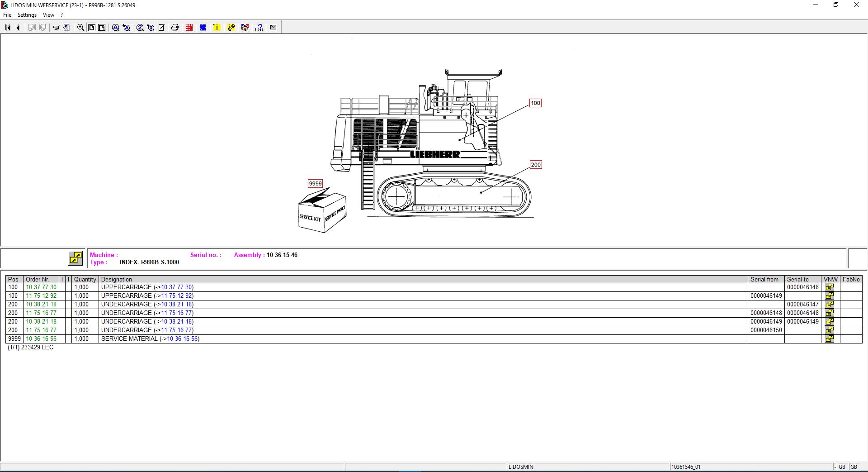The image size is (868, 472).
Task: Select the zoom magnifier tool
Action: pyautogui.click(x=80, y=27)
